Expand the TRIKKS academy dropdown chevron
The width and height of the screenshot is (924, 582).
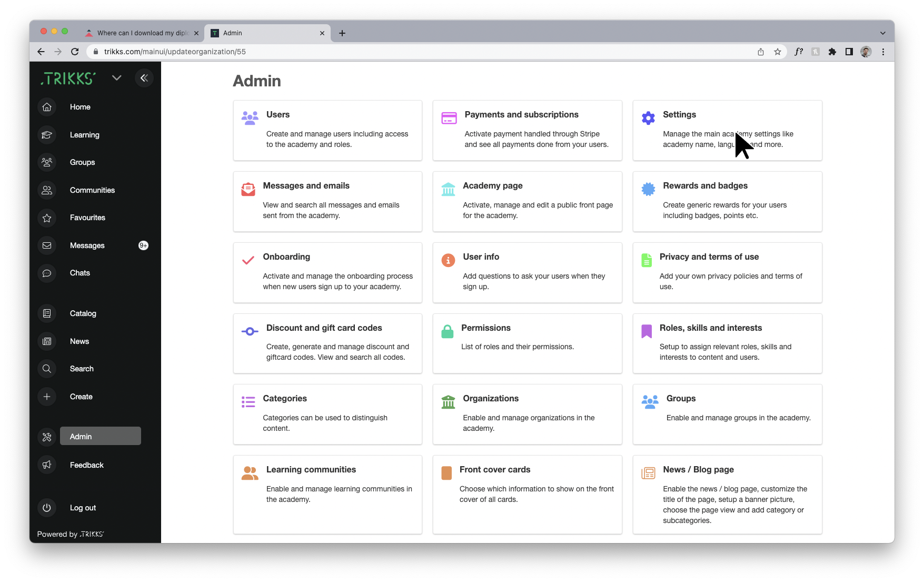[x=117, y=78]
